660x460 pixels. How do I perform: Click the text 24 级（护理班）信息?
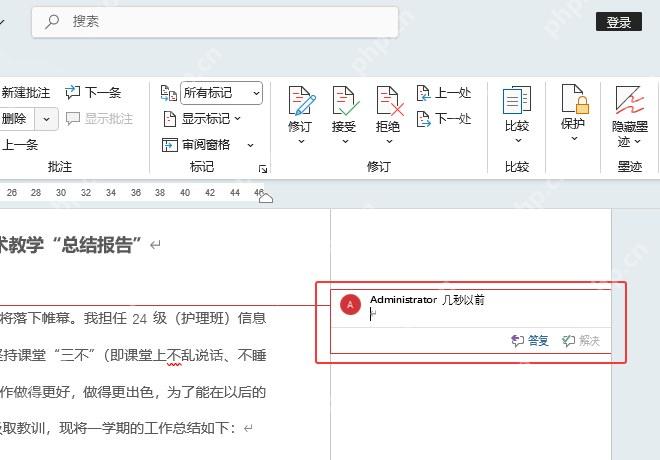[x=199, y=318]
